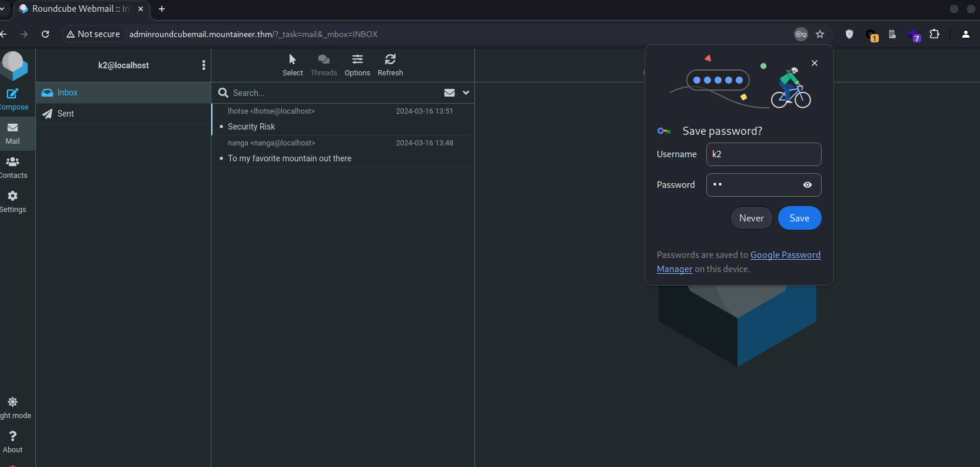Image resolution: width=980 pixels, height=467 pixels.
Task: Open the browser Extensions puzzle icon
Action: tap(934, 34)
